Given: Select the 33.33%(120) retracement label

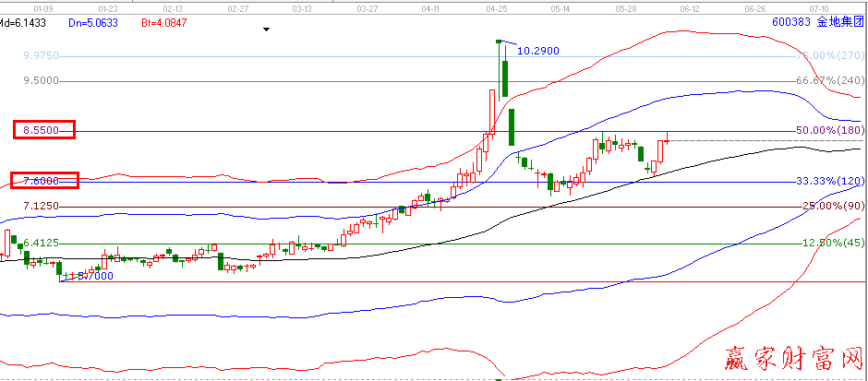Looking at the screenshot, I should [x=828, y=182].
